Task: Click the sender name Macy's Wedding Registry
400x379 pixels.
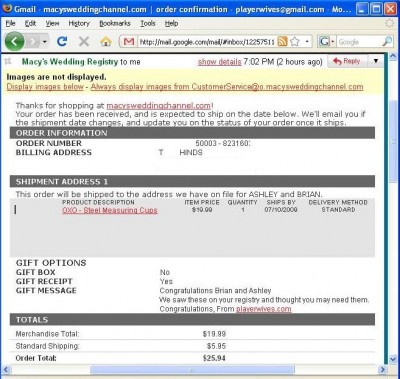Action: pyautogui.click(x=70, y=62)
